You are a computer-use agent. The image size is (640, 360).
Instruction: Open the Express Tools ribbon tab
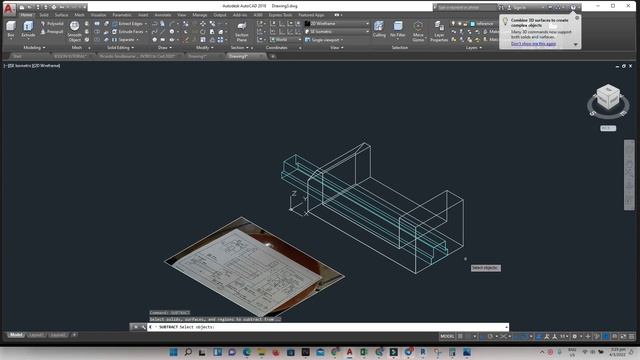[x=280, y=15]
